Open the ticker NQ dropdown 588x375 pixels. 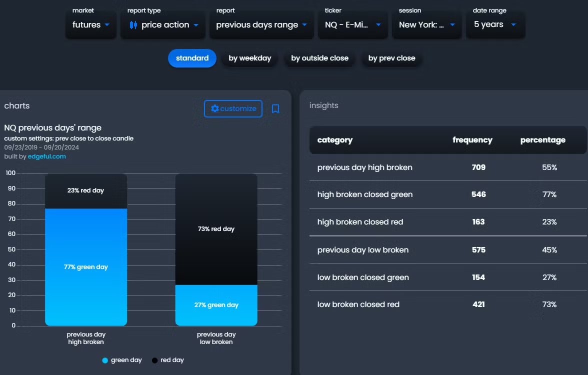[352, 25]
